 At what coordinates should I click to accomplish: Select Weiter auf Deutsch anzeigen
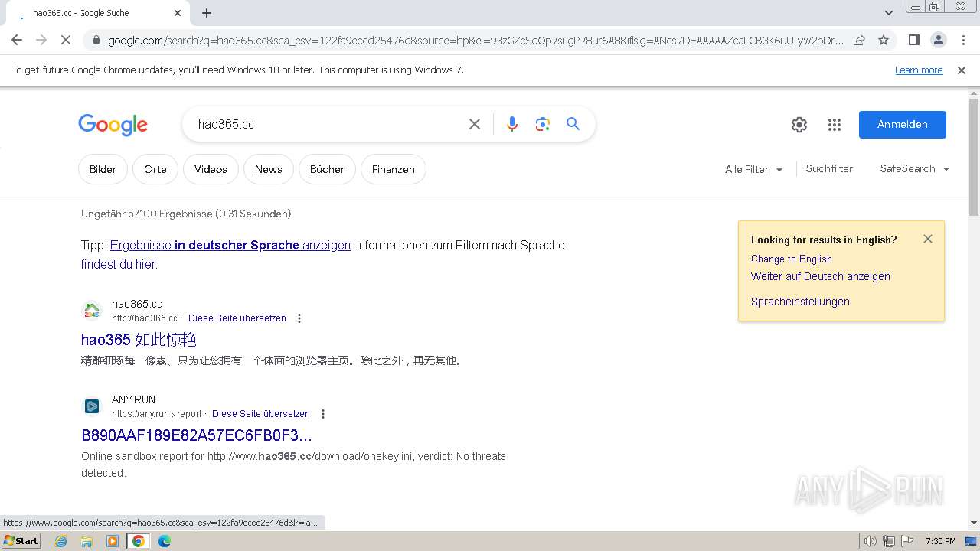click(821, 277)
